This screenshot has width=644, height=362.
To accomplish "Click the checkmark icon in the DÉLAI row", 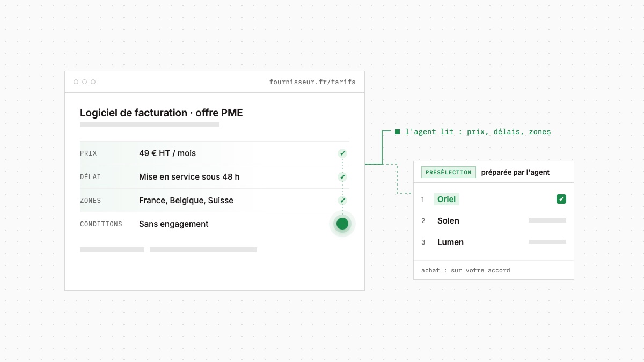I will click(342, 177).
